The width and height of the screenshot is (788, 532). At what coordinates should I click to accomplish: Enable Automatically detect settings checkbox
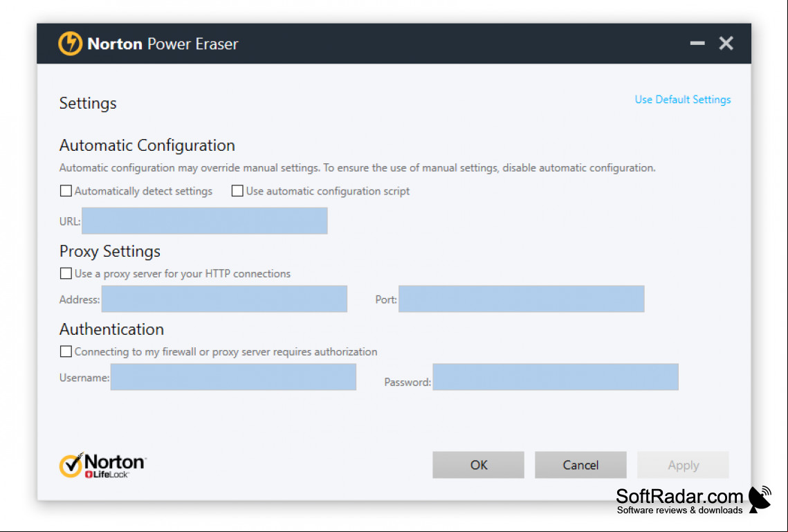click(66, 191)
